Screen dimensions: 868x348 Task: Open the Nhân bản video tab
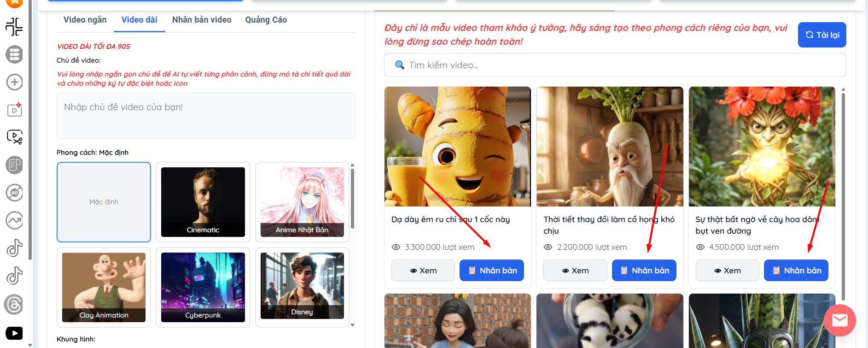click(x=202, y=20)
